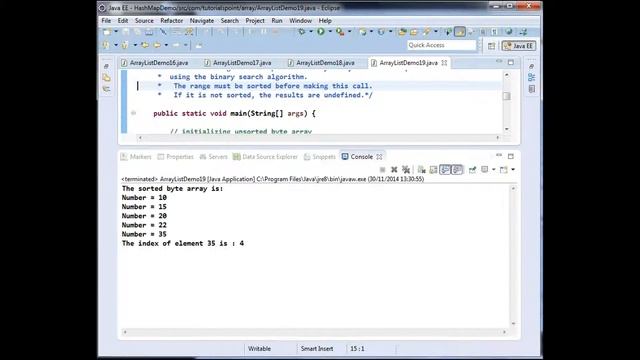Maximize the Console view panel
Viewport: 640px width, 360px height.
511,156
